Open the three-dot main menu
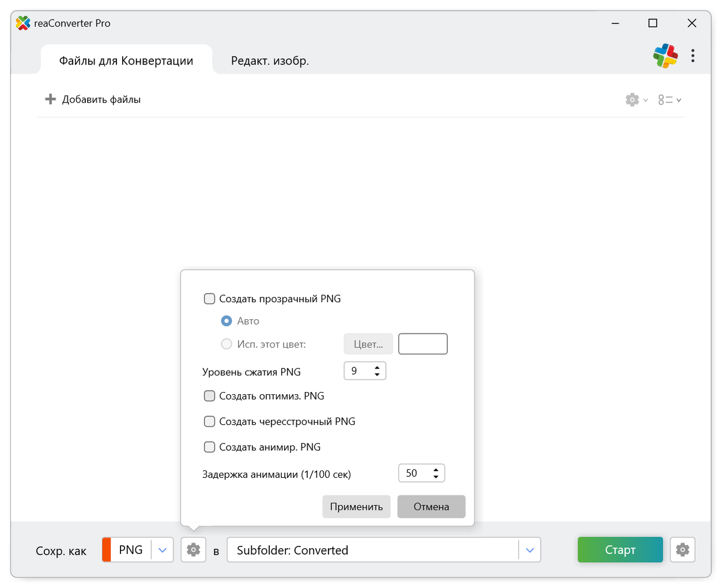Image resolution: width=721 pixels, height=588 pixels. coord(693,56)
